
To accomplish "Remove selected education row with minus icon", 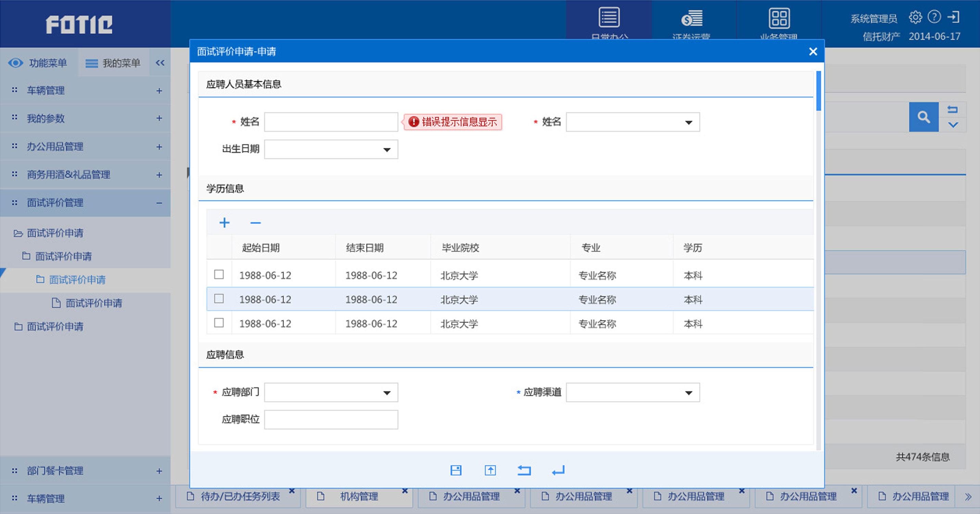I will click(255, 222).
